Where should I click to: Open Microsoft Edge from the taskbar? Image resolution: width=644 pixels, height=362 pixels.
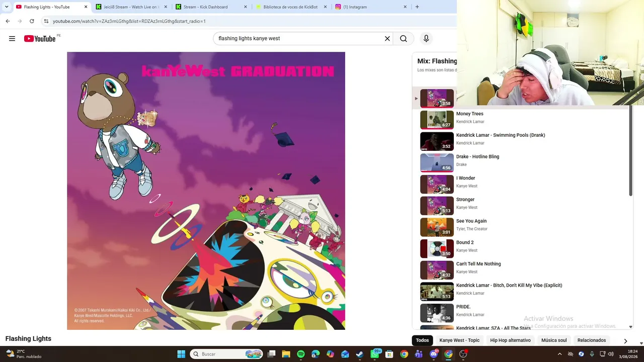315,354
